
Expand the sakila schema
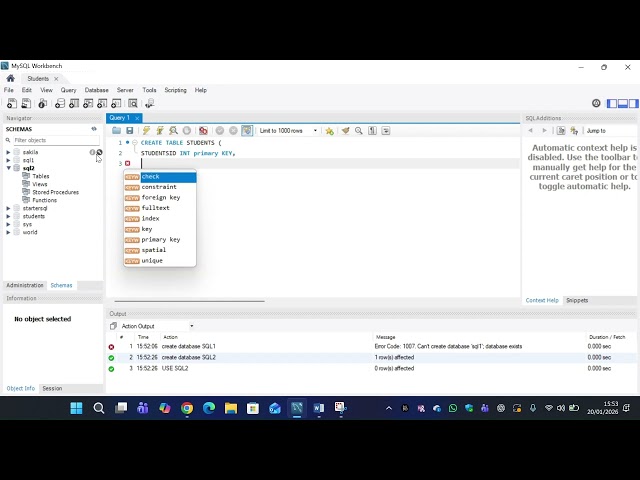[x=8, y=152]
